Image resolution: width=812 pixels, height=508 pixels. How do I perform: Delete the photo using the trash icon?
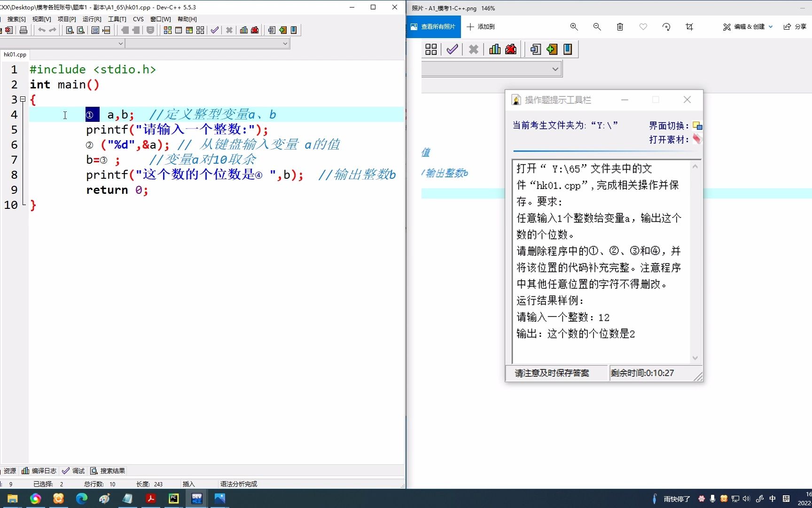tap(620, 27)
